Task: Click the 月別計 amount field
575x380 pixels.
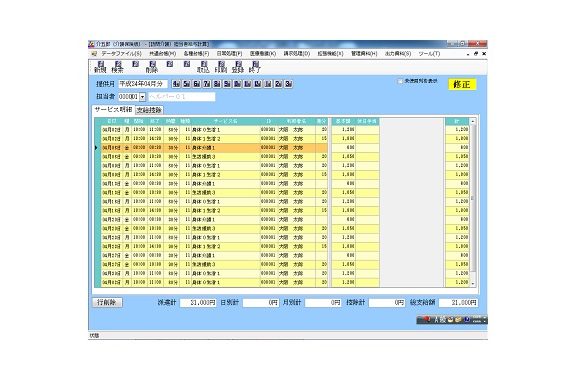Action: (x=323, y=303)
